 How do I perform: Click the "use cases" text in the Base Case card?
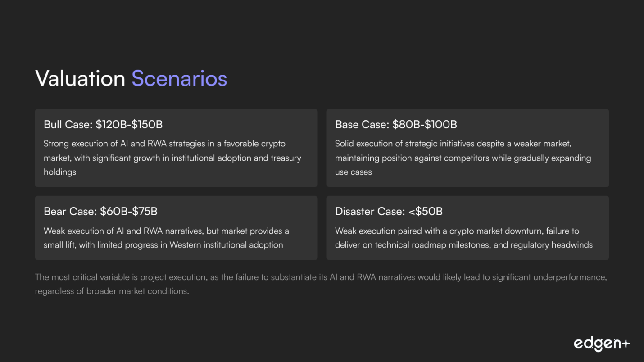tap(354, 172)
